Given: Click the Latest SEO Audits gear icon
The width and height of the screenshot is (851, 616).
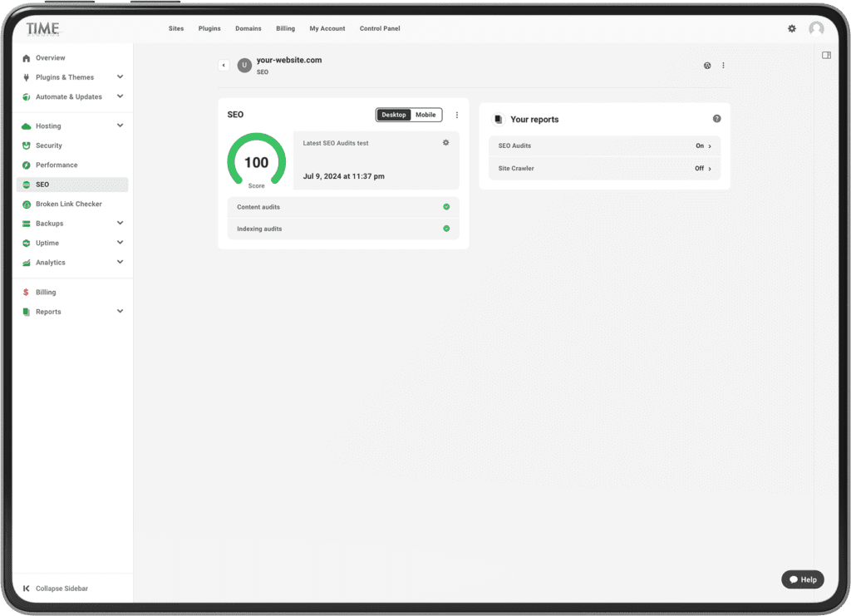Looking at the screenshot, I should (x=445, y=143).
